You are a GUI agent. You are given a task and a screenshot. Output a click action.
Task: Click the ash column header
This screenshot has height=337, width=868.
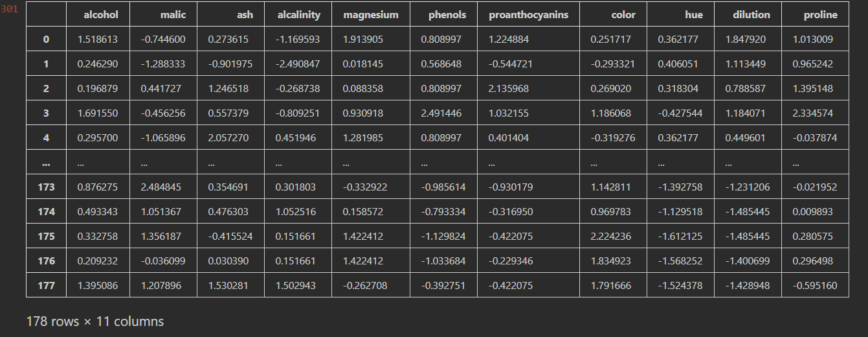tap(245, 14)
